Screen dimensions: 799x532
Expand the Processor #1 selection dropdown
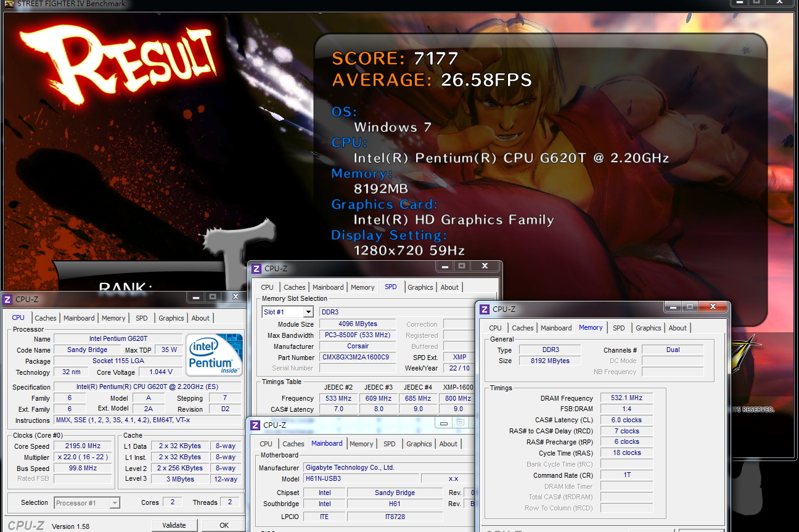pyautogui.click(x=115, y=503)
